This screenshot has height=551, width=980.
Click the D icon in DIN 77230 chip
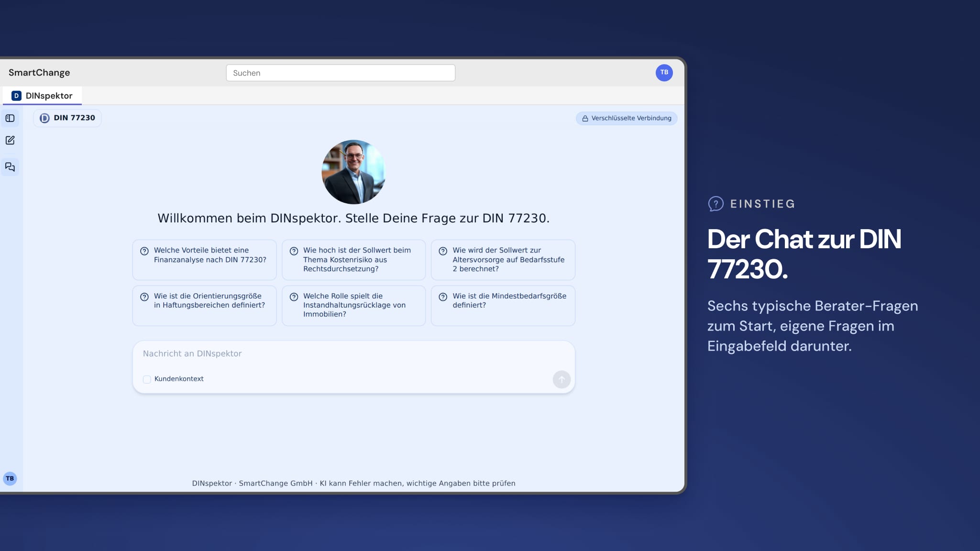click(44, 118)
